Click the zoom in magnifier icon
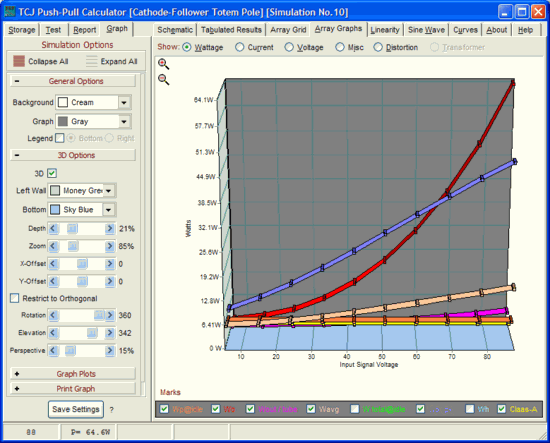This screenshot has height=443, width=550. 163,64
